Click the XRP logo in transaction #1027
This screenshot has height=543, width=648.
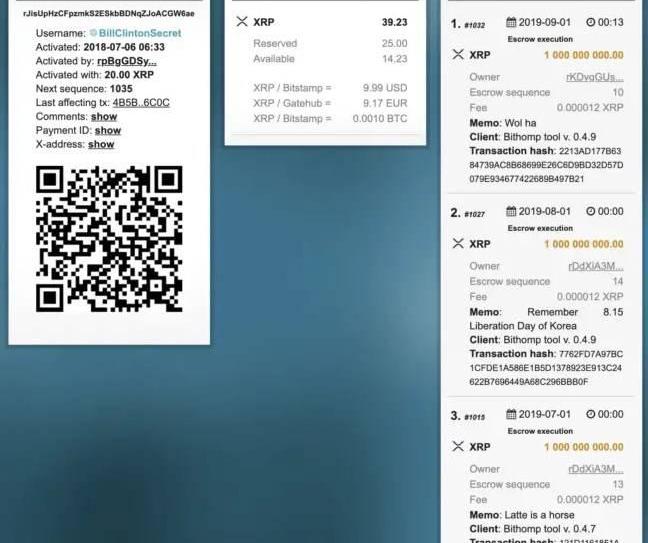coord(458,243)
